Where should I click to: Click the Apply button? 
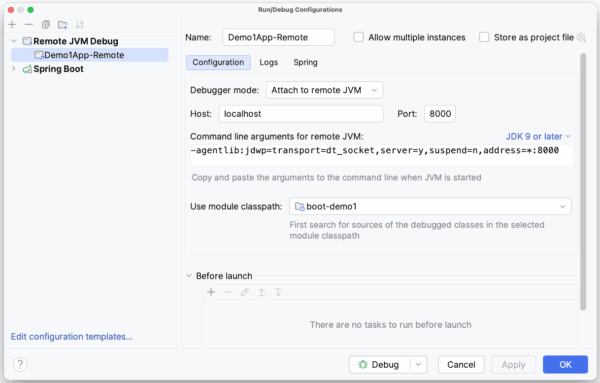tap(514, 365)
